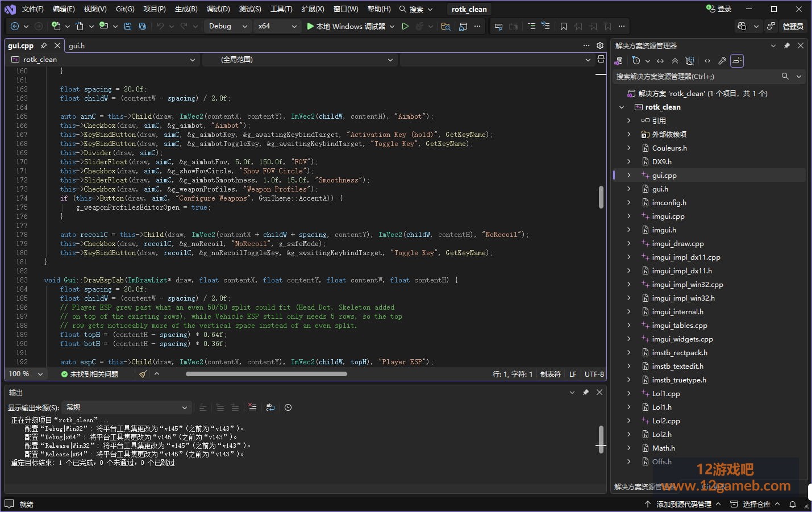
Task: Toggle word wrap in the Output panel
Action: pyautogui.click(x=270, y=407)
